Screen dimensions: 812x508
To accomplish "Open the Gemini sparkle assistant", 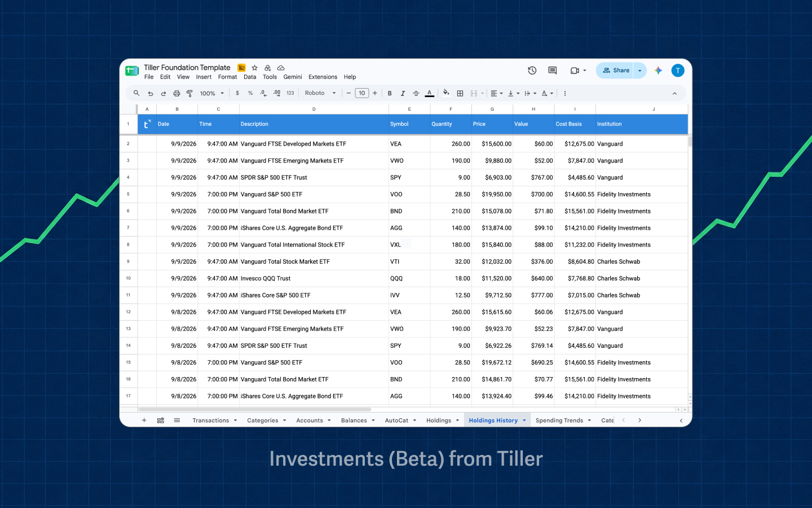I will click(658, 71).
